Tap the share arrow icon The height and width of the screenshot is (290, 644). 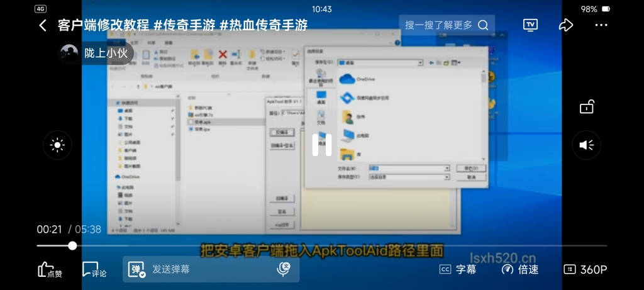[x=566, y=25]
